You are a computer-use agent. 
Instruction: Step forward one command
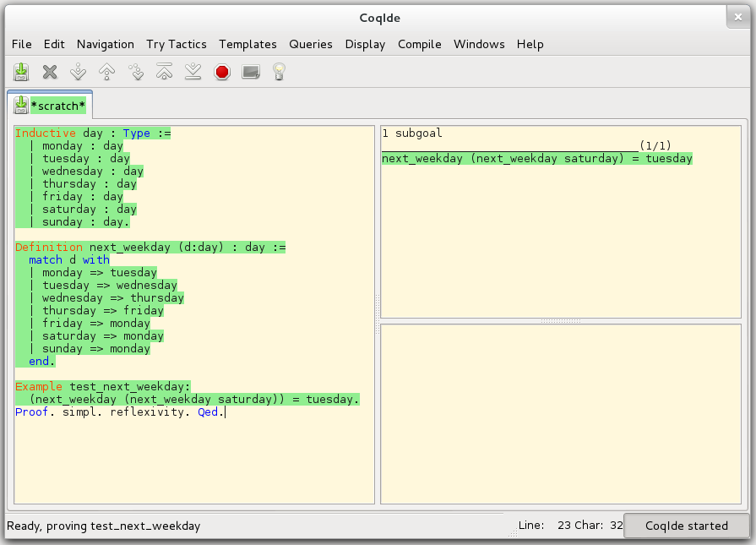(78, 73)
